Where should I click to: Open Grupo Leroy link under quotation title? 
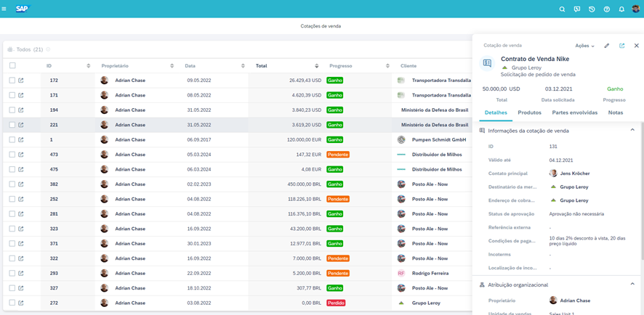526,67
